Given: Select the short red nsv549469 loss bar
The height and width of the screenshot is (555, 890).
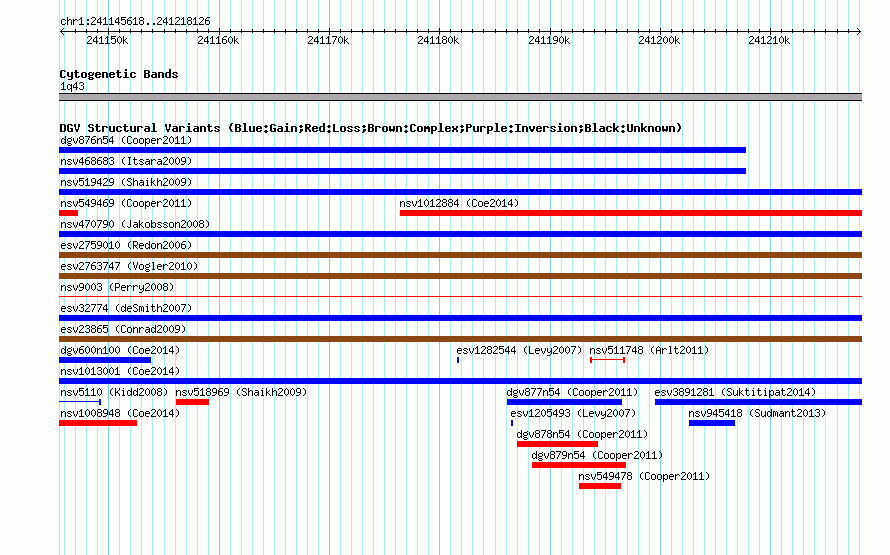Looking at the screenshot, I should [68, 213].
